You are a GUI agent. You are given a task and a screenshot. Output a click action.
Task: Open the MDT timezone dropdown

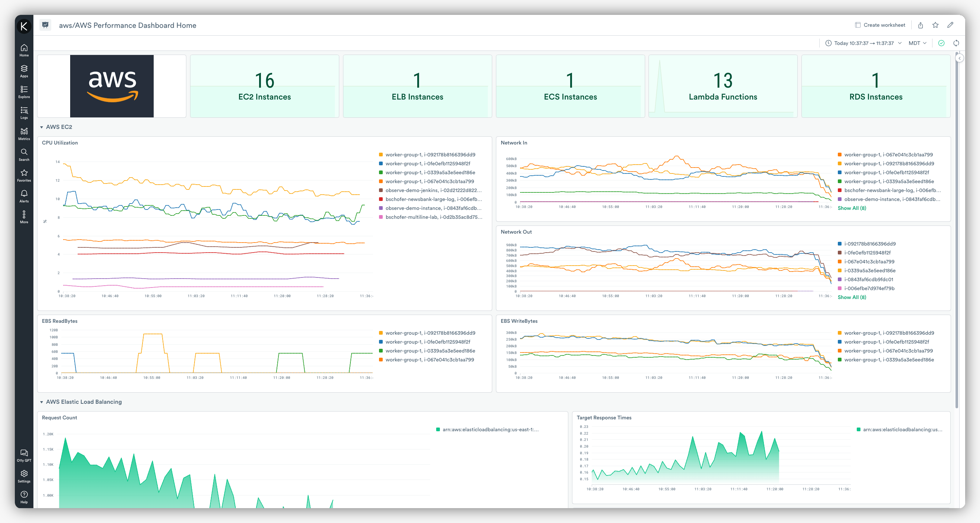tap(917, 43)
